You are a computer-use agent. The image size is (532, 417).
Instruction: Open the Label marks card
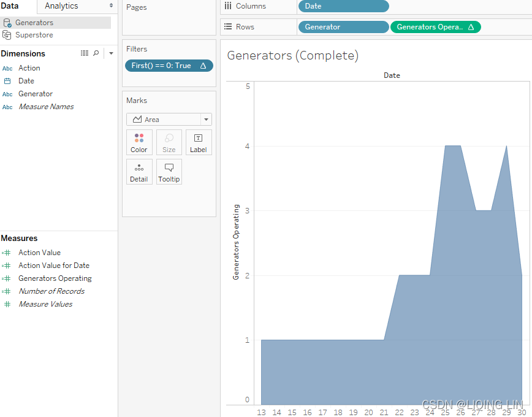(x=199, y=142)
